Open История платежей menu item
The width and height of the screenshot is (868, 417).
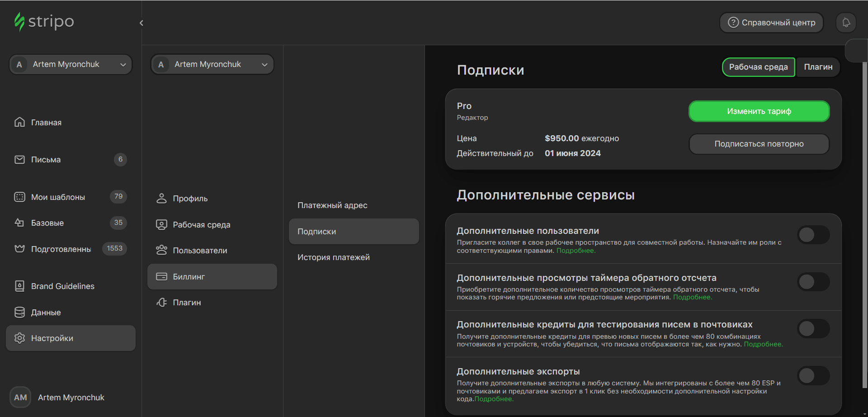point(334,256)
